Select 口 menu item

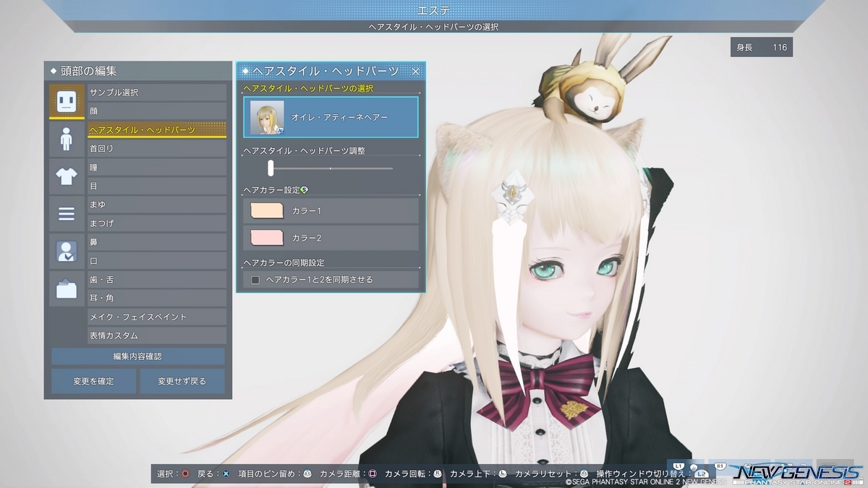tap(157, 261)
